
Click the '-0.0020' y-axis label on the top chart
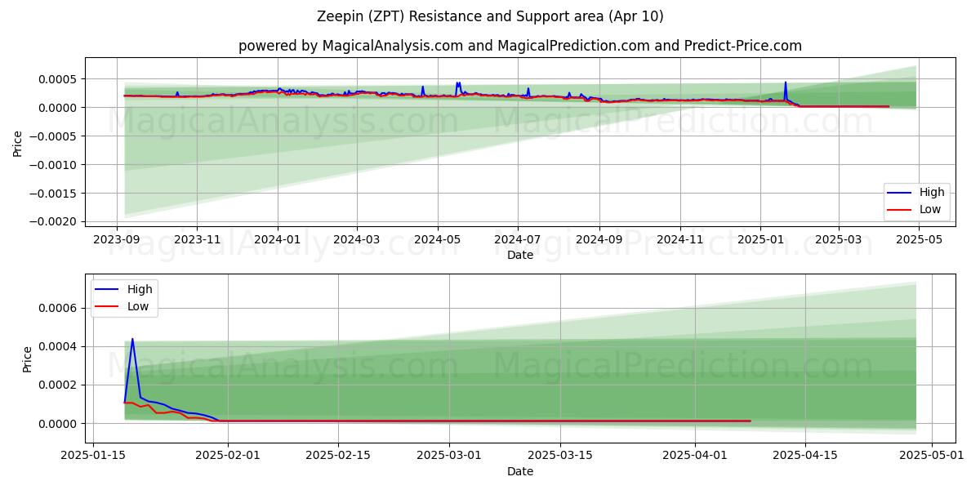(54, 222)
